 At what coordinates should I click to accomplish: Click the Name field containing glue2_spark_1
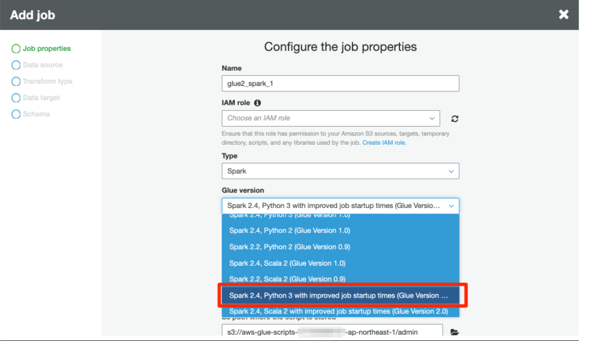pyautogui.click(x=340, y=83)
